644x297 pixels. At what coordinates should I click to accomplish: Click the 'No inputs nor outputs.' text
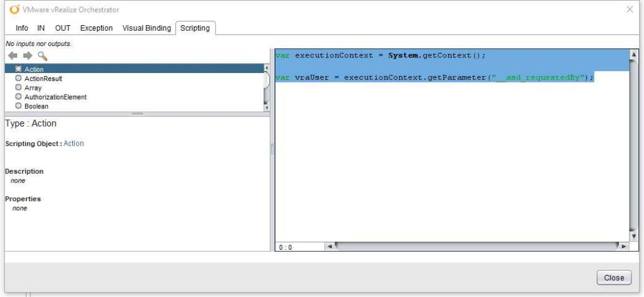coord(38,43)
